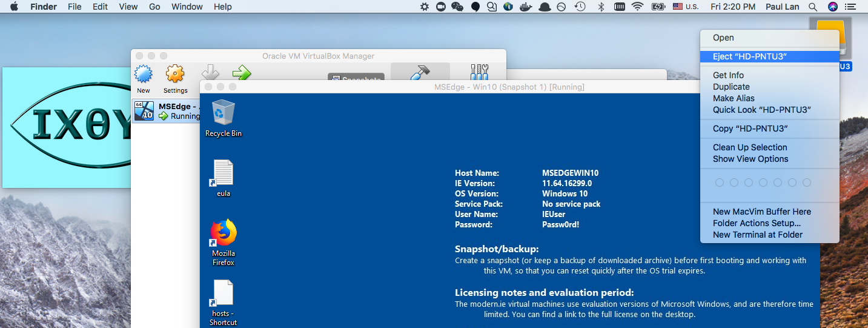868x328 pixels.
Task: Click the Oracle VM VirtualBox Manager title
Action: click(318, 56)
